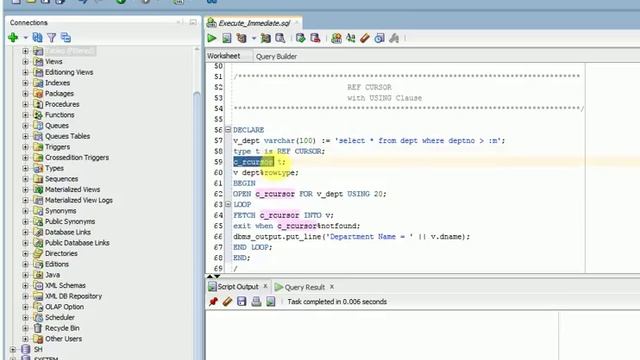Select Java in the tree

coord(52,275)
